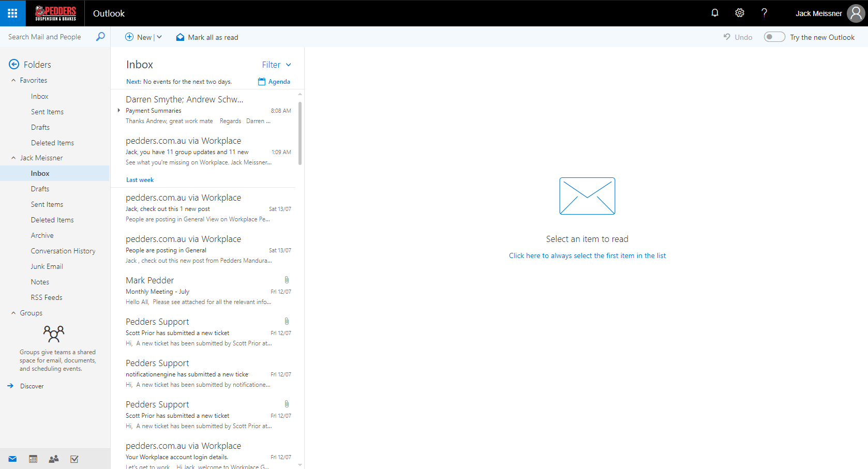Collapse the Jack Meissner mailbox

(x=13, y=158)
